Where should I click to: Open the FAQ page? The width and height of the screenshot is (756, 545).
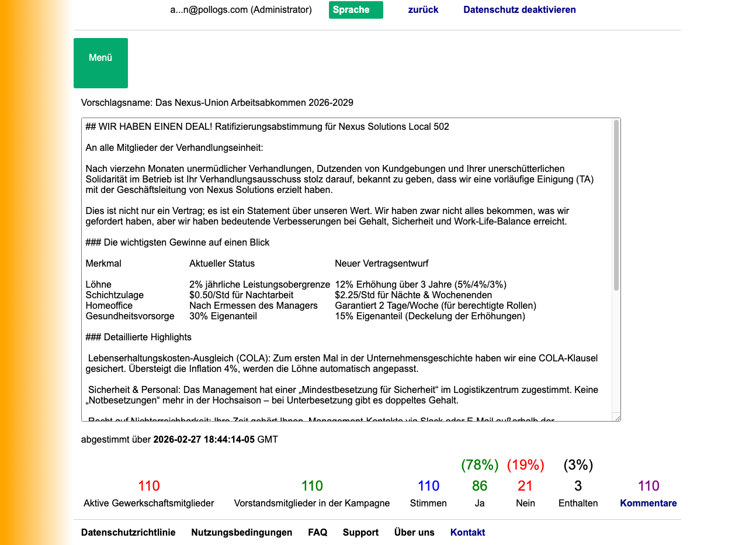click(x=317, y=532)
